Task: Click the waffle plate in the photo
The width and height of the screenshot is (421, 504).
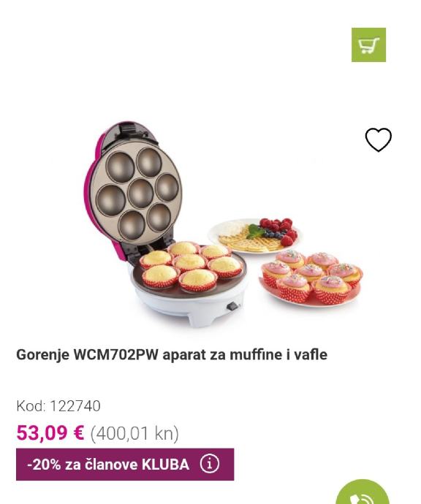Action: point(254,236)
